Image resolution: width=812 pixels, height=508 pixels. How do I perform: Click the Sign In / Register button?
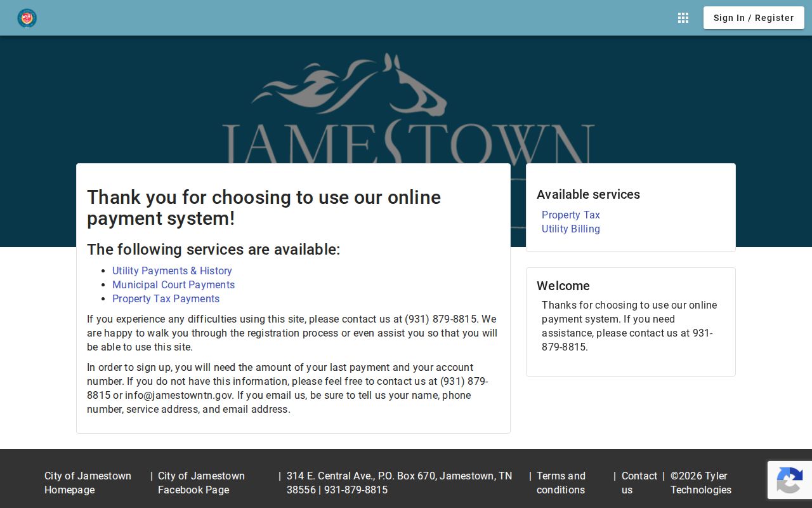click(x=754, y=18)
